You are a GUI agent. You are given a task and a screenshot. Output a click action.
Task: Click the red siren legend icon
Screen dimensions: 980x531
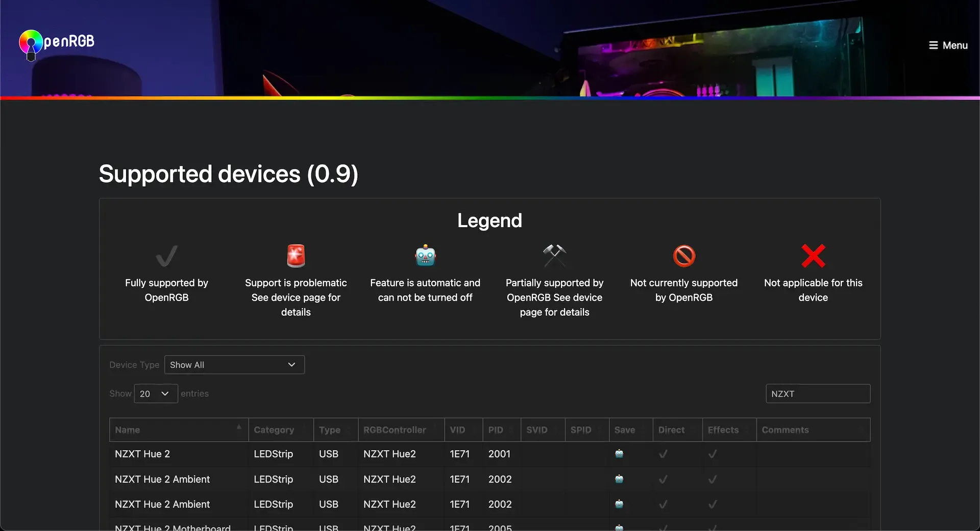coord(296,256)
